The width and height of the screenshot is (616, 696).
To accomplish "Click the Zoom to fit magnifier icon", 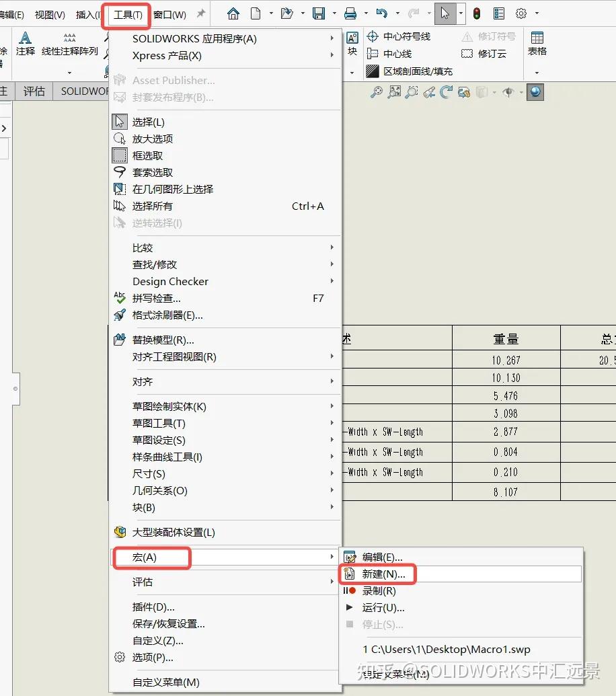I will [377, 92].
